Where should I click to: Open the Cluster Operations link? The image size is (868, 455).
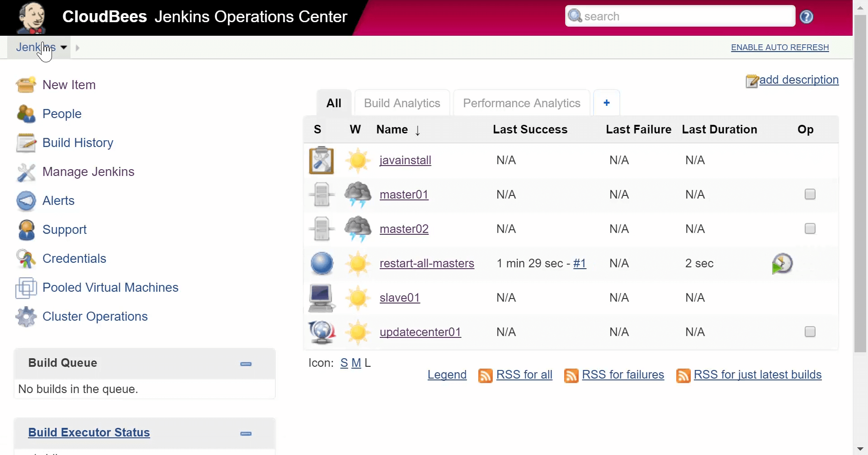tap(95, 317)
